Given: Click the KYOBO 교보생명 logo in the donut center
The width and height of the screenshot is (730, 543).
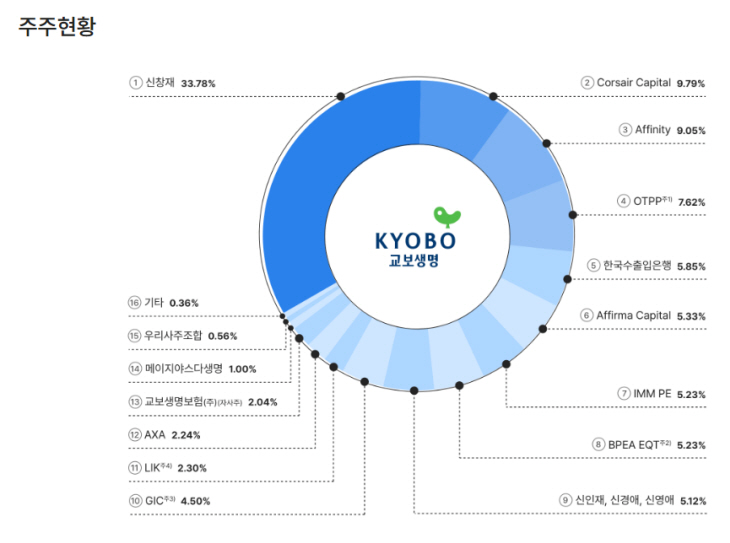Looking at the screenshot, I should point(416,238).
